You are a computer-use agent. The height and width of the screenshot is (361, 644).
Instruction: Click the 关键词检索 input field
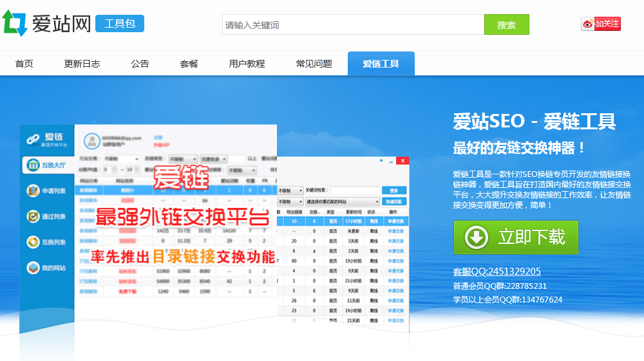pos(355,190)
